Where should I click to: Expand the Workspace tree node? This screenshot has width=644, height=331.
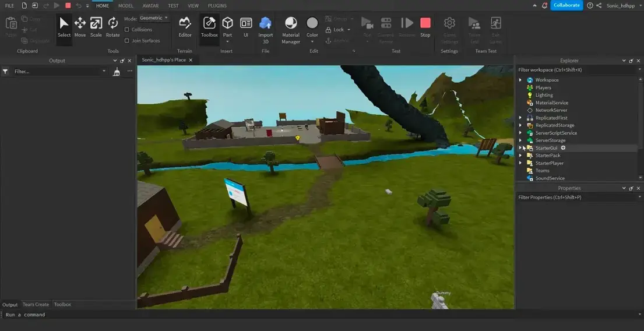(520, 80)
